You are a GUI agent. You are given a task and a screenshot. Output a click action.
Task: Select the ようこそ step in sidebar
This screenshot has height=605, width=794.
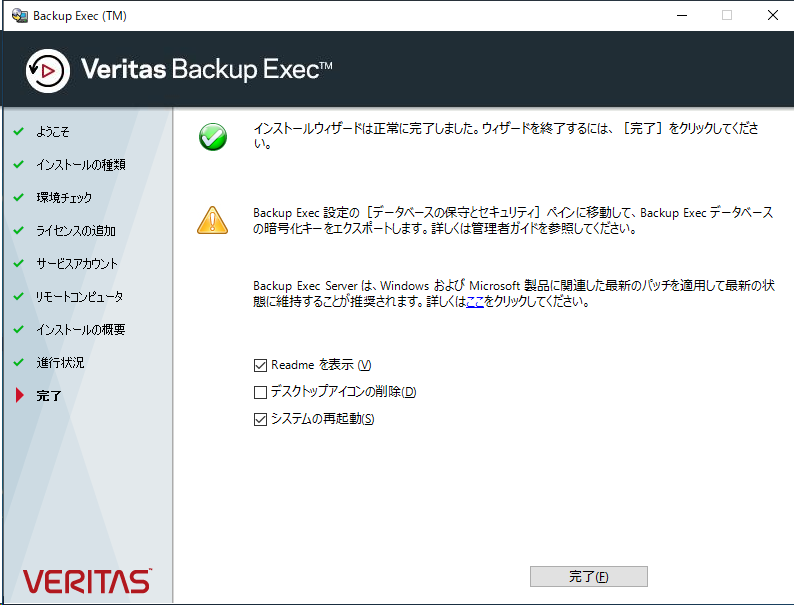[x=53, y=132]
